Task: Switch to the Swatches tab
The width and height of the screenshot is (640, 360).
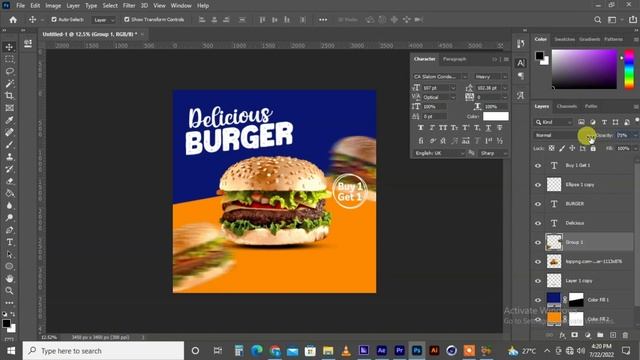Action: pos(564,39)
